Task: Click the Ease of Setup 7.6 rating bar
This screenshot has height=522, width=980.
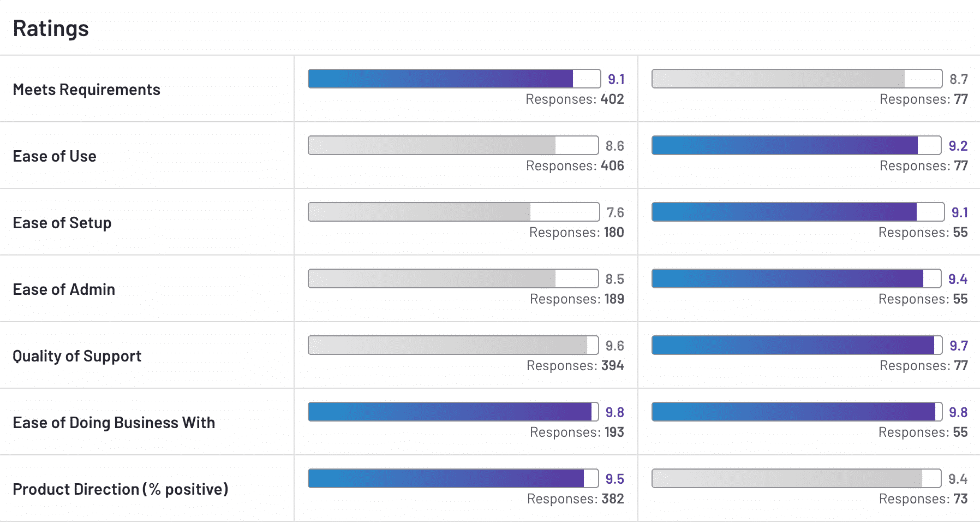Action: coord(453,212)
